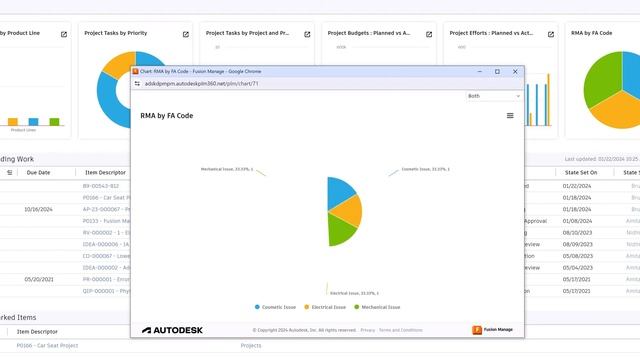Image resolution: width=640 pixels, height=360 pixels.
Task: Open the Both dropdown in chart popup
Action: pyautogui.click(x=493, y=96)
